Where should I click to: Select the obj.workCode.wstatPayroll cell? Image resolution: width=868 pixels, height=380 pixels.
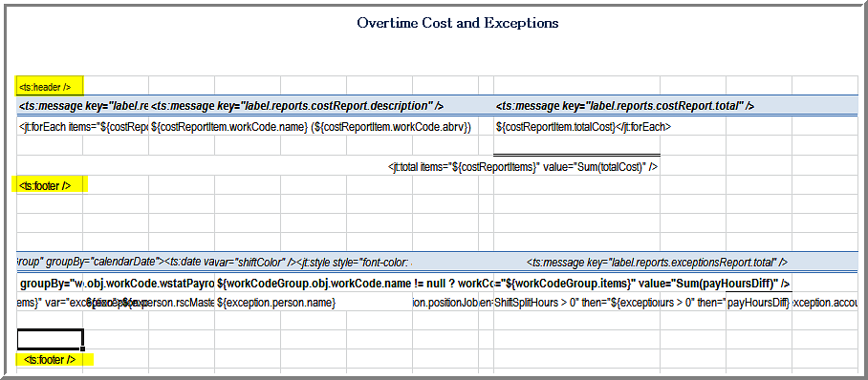tap(149, 284)
